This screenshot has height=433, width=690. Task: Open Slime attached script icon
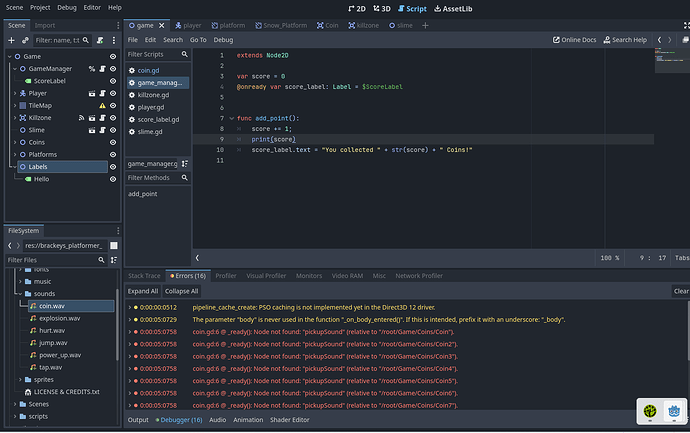pyautogui.click(x=103, y=130)
